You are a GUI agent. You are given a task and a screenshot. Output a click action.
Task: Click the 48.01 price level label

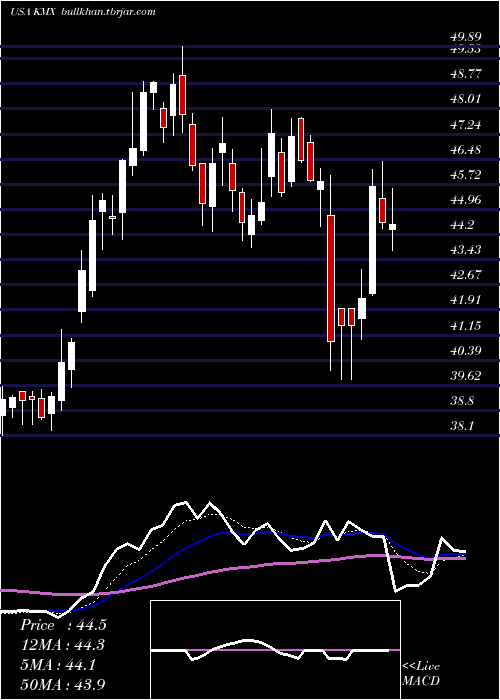pyautogui.click(x=467, y=98)
